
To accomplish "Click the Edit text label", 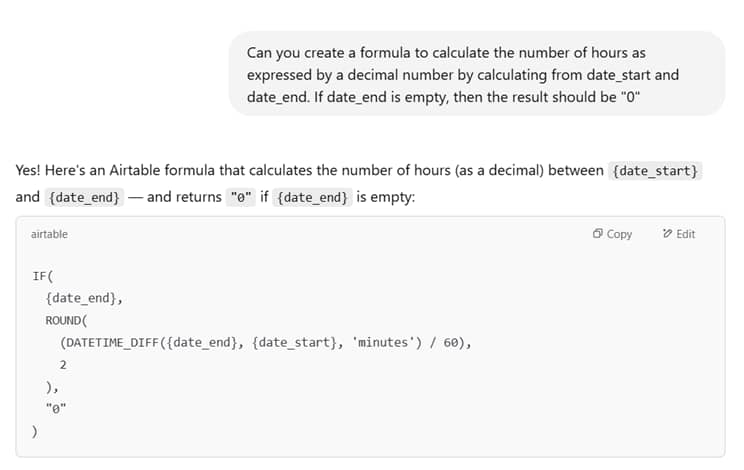I will coord(686,234).
